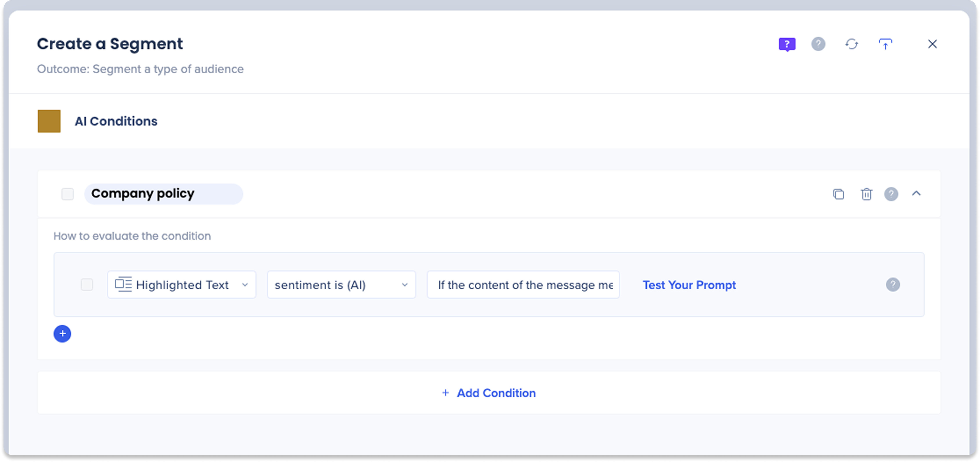980x462 pixels.
Task: Click Test Your Prompt link
Action: pyautogui.click(x=689, y=285)
